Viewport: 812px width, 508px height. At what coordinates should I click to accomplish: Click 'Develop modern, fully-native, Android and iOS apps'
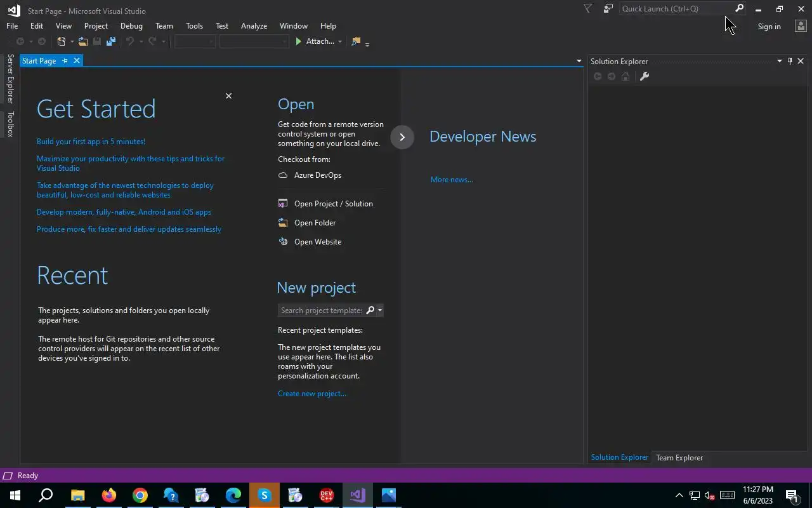[124, 212]
